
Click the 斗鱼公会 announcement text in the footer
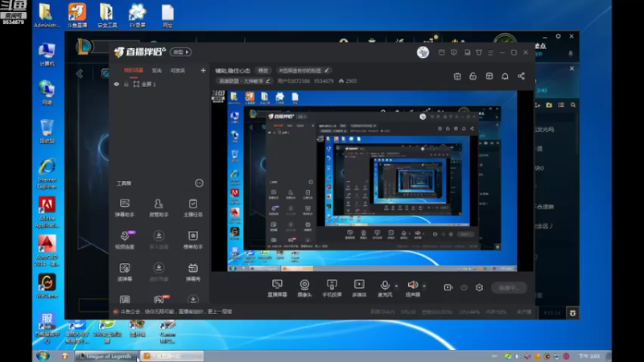tap(175, 311)
